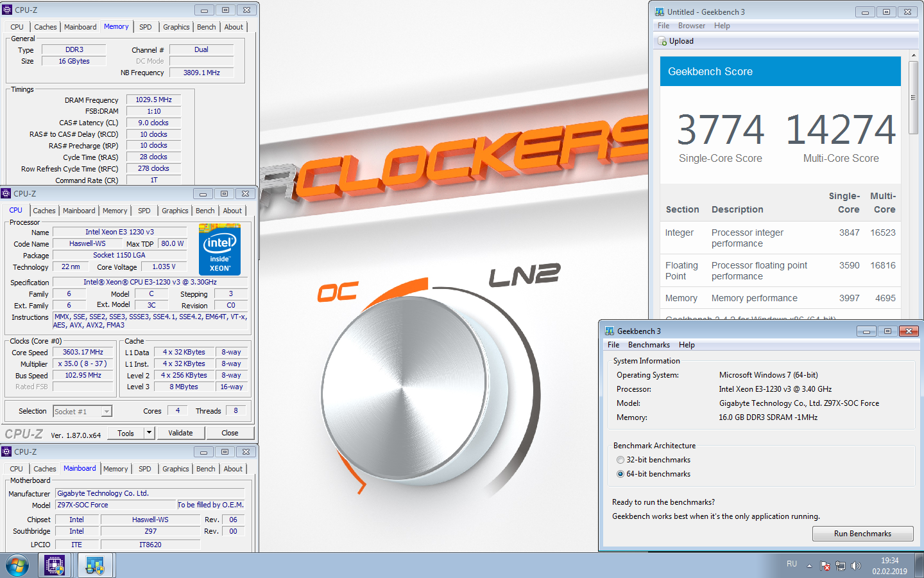Screen dimensions: 924x578
Task: Click the Validate button in CPU-Z
Action: point(180,433)
